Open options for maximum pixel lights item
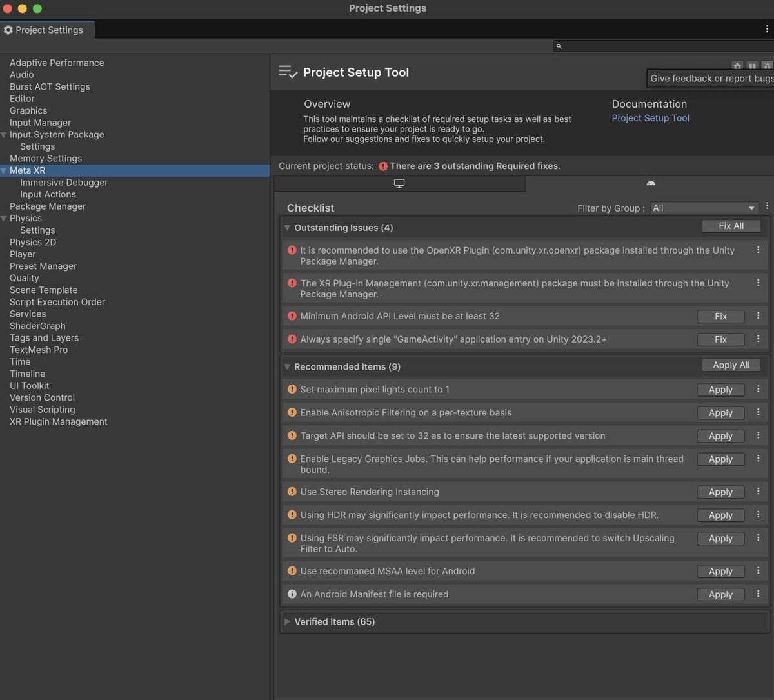Image resolution: width=774 pixels, height=700 pixels. tap(758, 389)
